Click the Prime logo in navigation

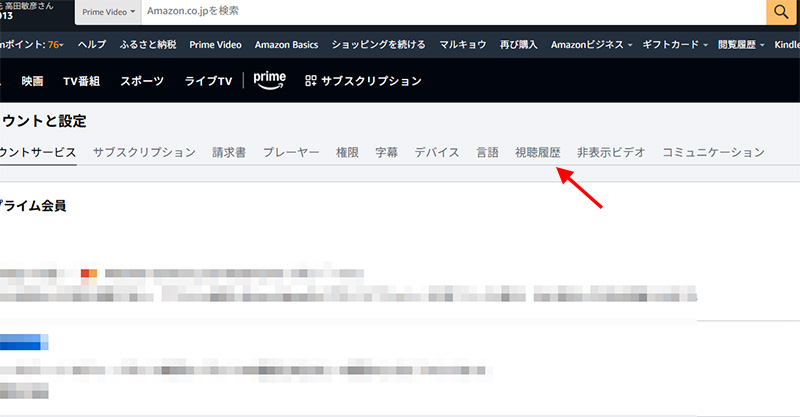pyautogui.click(x=270, y=80)
